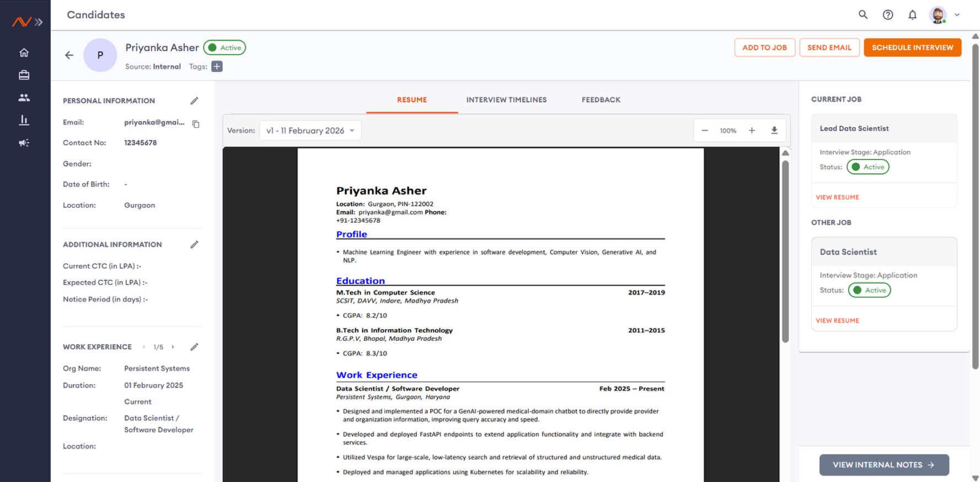The image size is (980, 482).
Task: Click the Add to Job button
Action: click(764, 47)
